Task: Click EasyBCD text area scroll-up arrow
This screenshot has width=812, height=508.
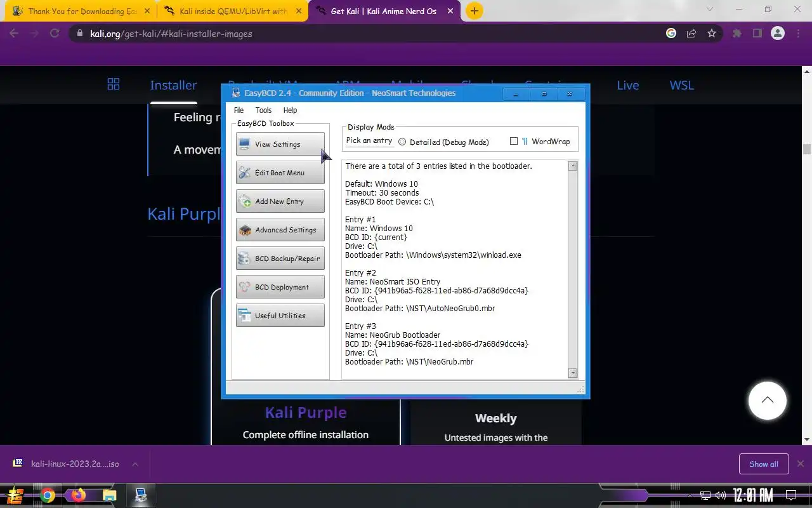Action: coord(573,166)
